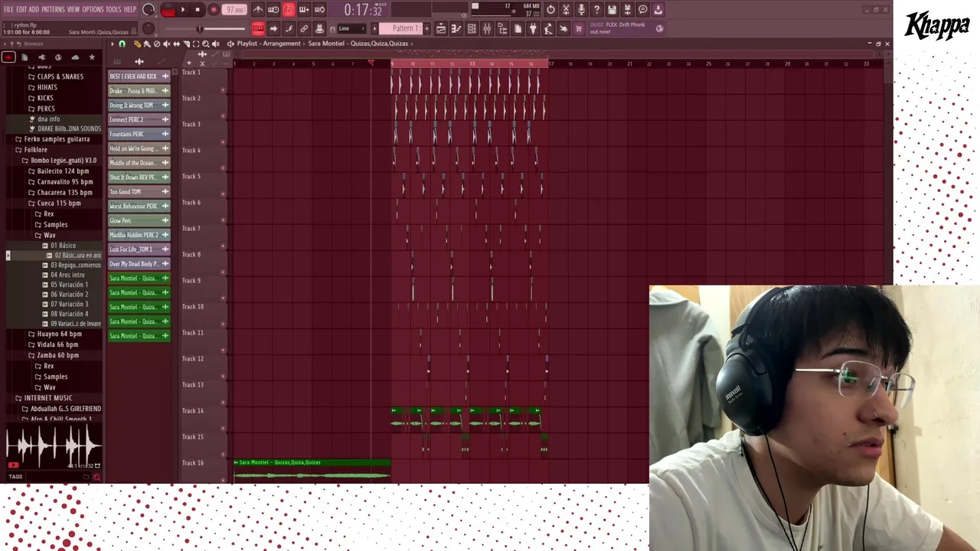Open the Playlist view icon

(x=441, y=28)
